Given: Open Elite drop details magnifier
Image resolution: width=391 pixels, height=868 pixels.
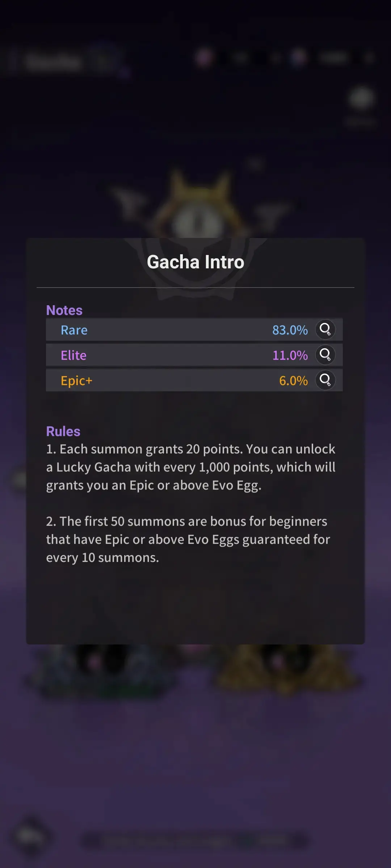Looking at the screenshot, I should click(325, 355).
